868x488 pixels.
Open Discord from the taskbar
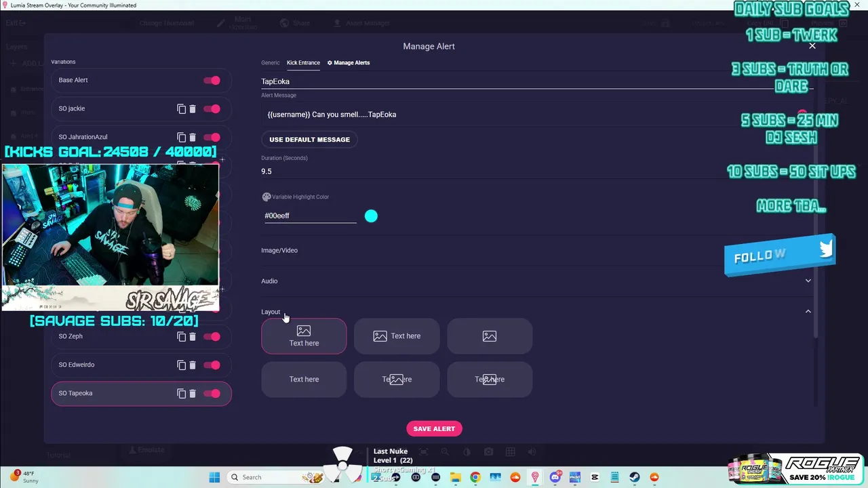pos(555,477)
